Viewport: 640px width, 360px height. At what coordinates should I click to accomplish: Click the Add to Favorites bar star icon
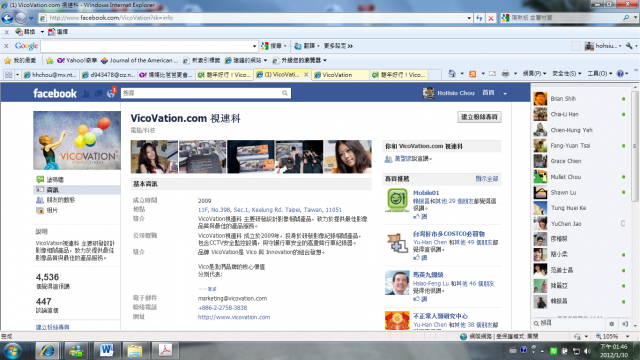(50, 60)
